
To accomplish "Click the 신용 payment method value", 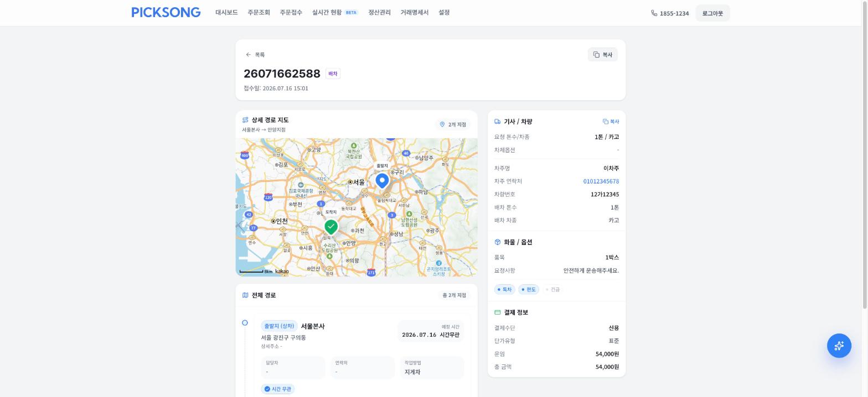I will 614,328.
